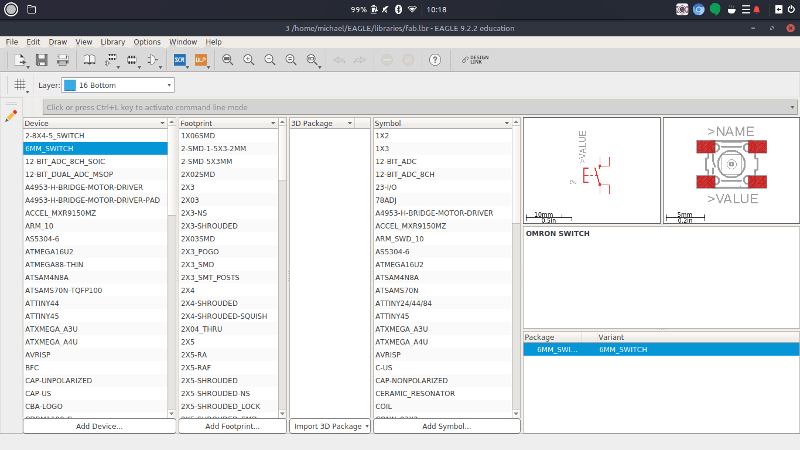Click the blue layer color swatch
Image resolution: width=800 pixels, height=450 pixels.
(x=70, y=85)
